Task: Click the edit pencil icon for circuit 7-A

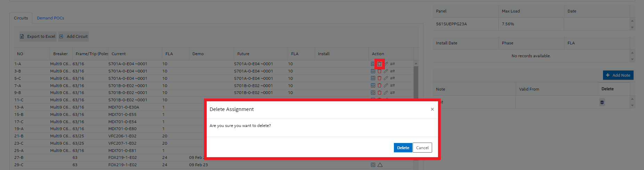Action: coord(386,85)
